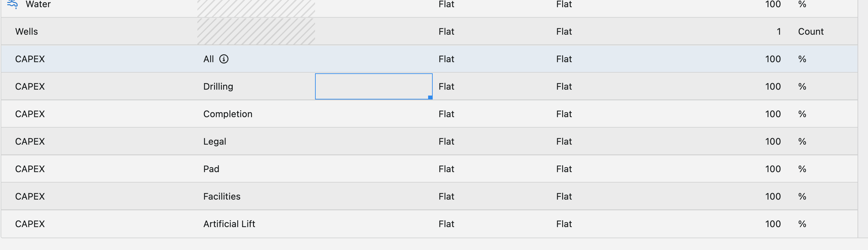Click the first Flat cell in CAPEX All row
The width and height of the screenshot is (868, 250).
[446, 59]
